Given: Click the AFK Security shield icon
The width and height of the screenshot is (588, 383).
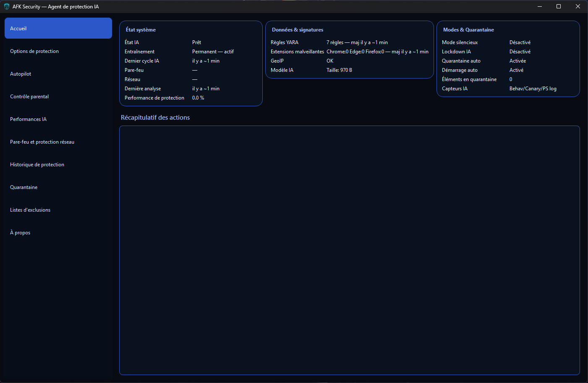Looking at the screenshot, I should coord(6,6).
